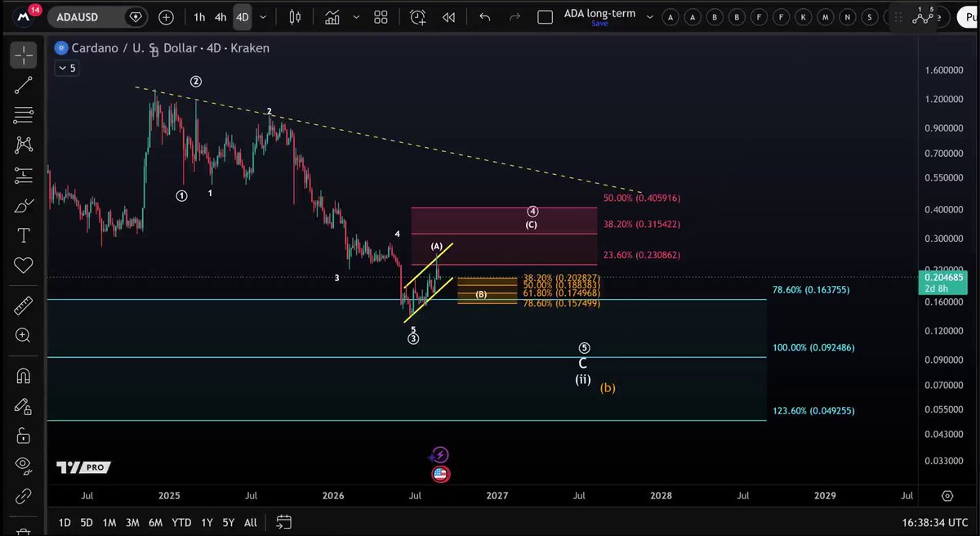
Task: Expand the indicators favorites dropdown arrow
Action: pos(355,17)
